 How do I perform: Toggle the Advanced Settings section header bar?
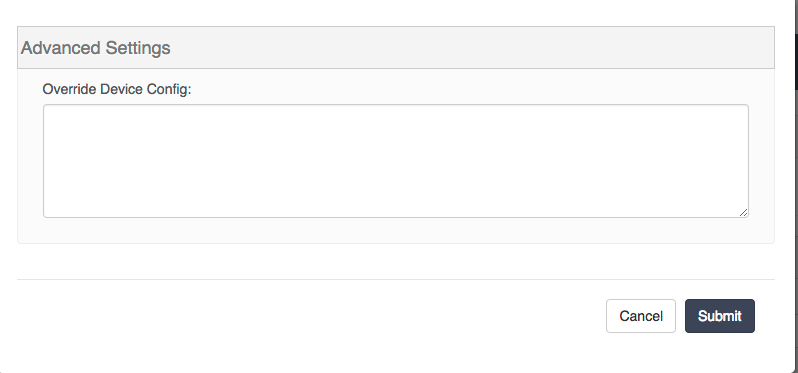(x=396, y=47)
